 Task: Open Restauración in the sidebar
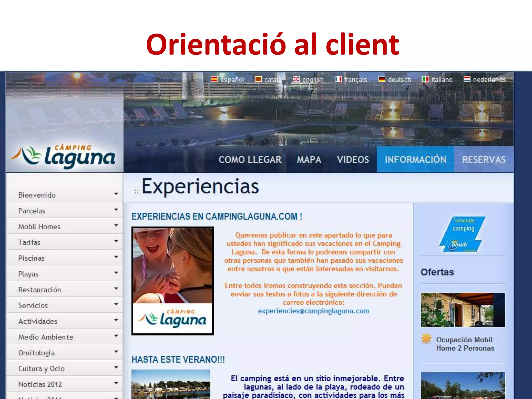coord(40,290)
